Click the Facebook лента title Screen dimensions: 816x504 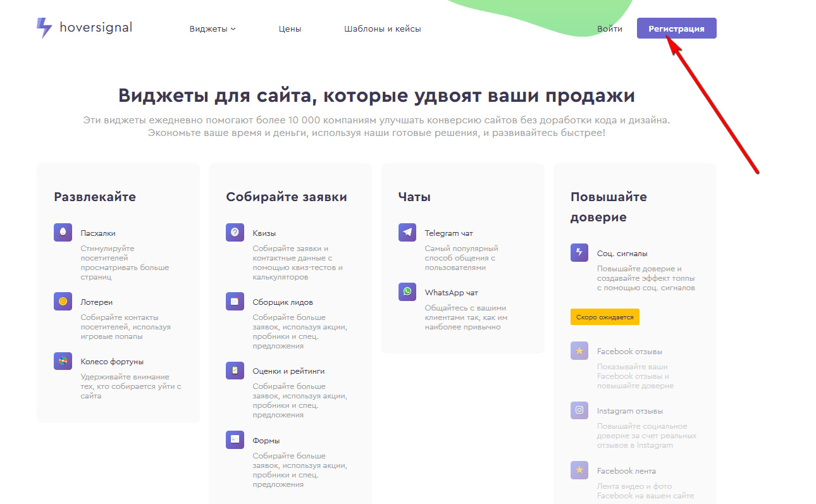pos(626,471)
